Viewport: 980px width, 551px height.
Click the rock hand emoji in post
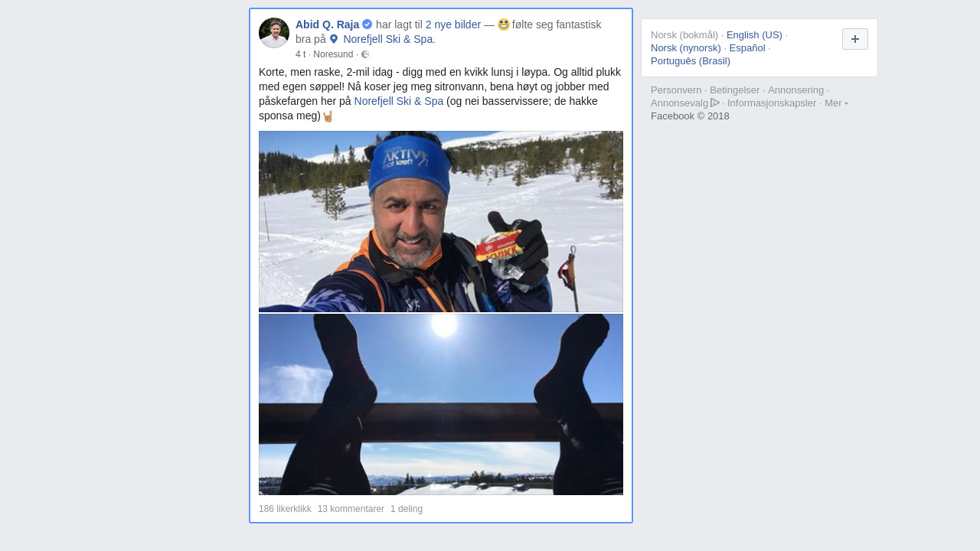click(328, 116)
